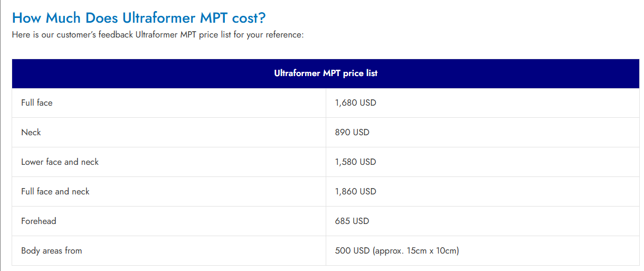
Task: Click the 1,680 USD price cell
Action: 355,103
